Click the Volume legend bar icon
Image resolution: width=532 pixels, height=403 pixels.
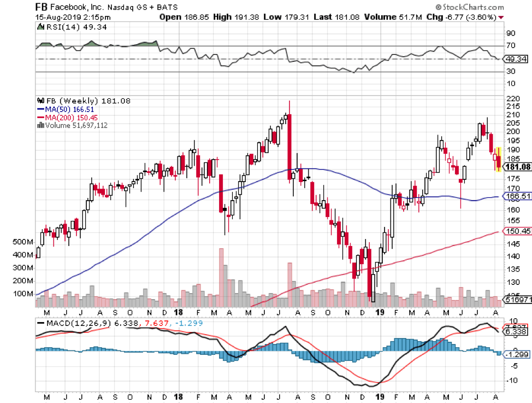[39, 125]
